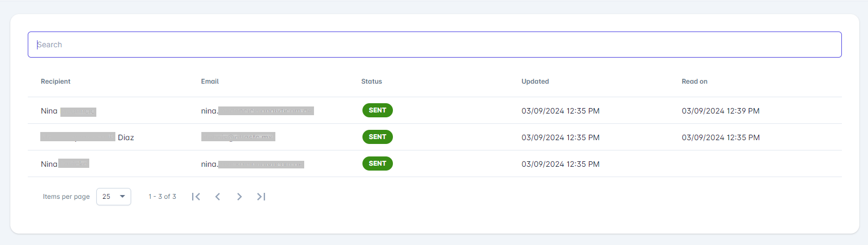This screenshot has width=868, height=245.
Task: Click the third row's Updated timestamp
Action: click(x=561, y=164)
